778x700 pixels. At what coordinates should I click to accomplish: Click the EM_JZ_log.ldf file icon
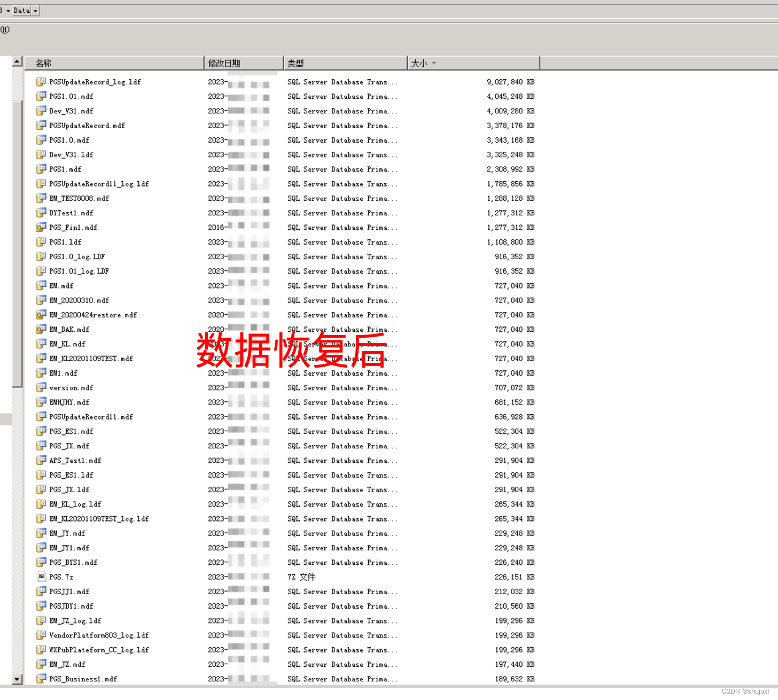click(x=41, y=620)
